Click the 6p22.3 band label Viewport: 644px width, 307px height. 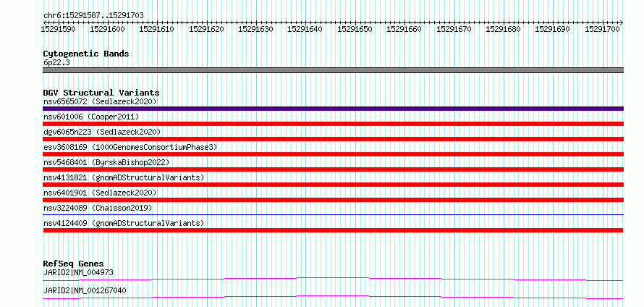point(56,63)
